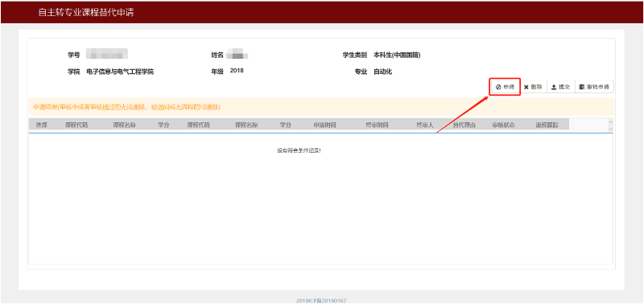This screenshot has height=304, width=644.
Task: Click the 终审时间 column header
Action: (377, 125)
